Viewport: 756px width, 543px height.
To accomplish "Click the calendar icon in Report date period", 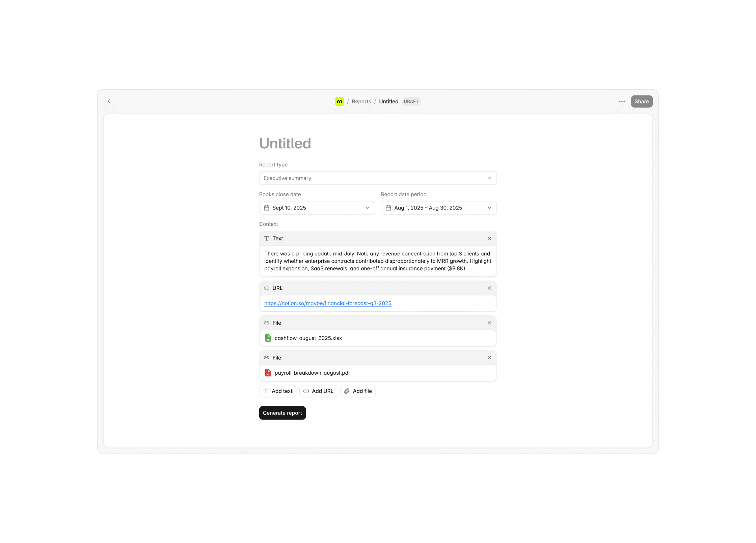I will [388, 208].
